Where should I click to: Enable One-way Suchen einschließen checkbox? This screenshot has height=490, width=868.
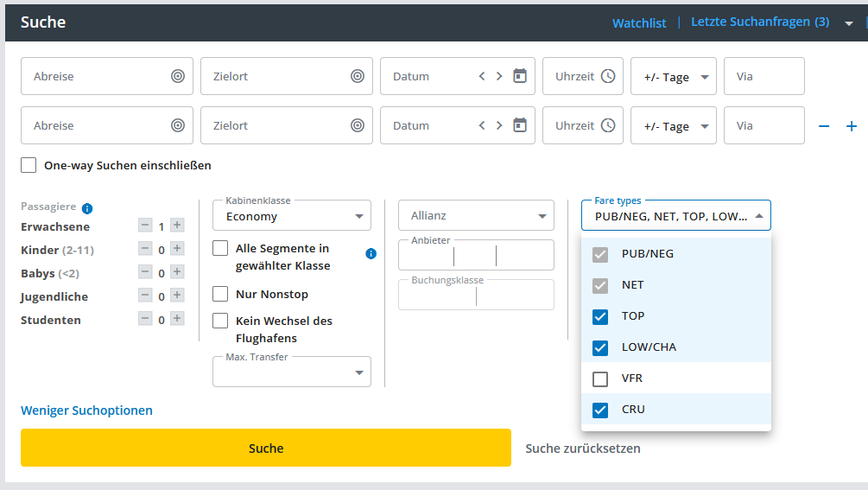(x=29, y=165)
